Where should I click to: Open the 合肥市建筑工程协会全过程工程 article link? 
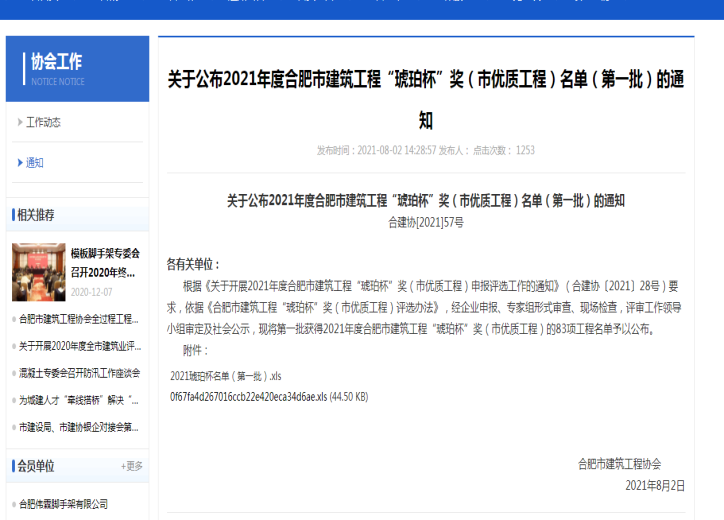[x=79, y=319]
